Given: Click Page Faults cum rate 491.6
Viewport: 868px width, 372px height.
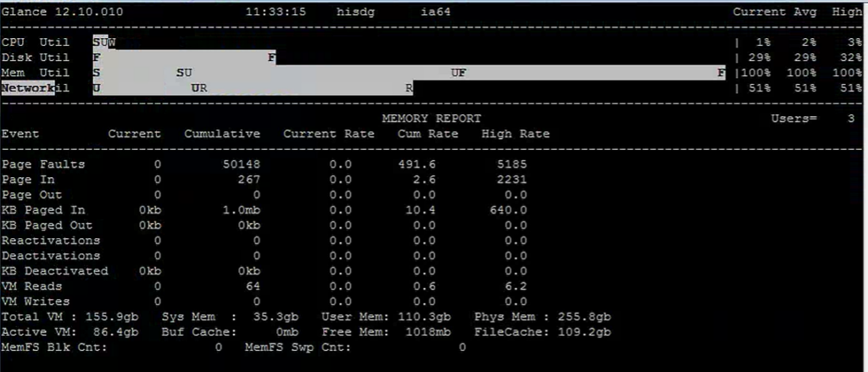Looking at the screenshot, I should pos(417,164).
